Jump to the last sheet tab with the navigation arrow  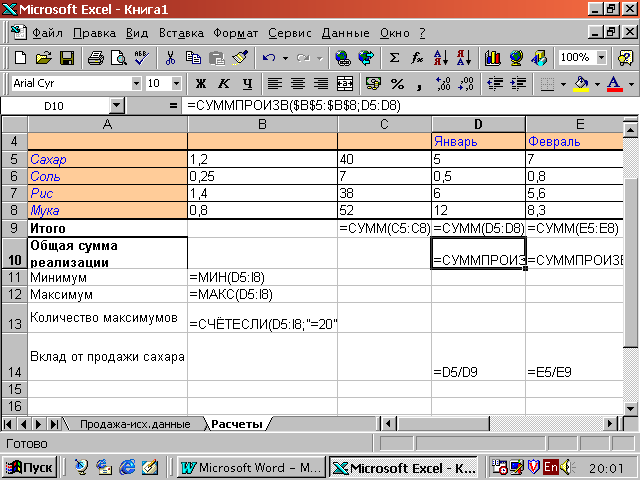pyautogui.click(x=53, y=424)
